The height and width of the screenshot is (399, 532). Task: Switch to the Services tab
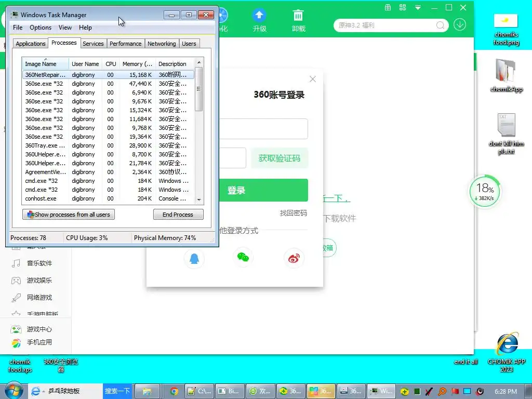point(93,44)
